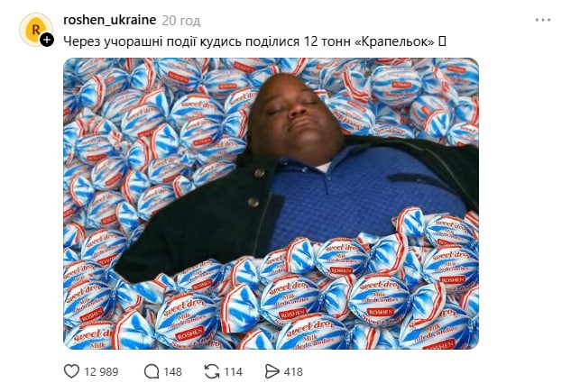This screenshot has width=571, height=392.
Task: Open the post via the "20 год" timestamp
Action: (181, 21)
